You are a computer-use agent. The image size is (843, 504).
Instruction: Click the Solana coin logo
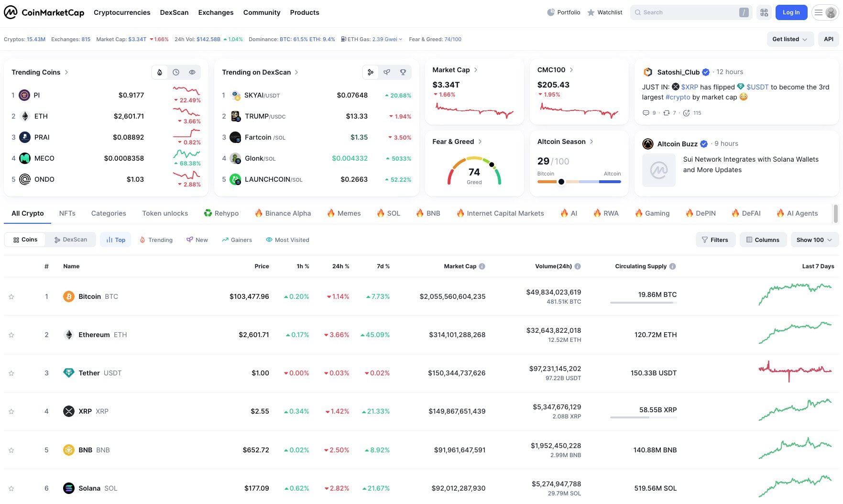(x=69, y=488)
